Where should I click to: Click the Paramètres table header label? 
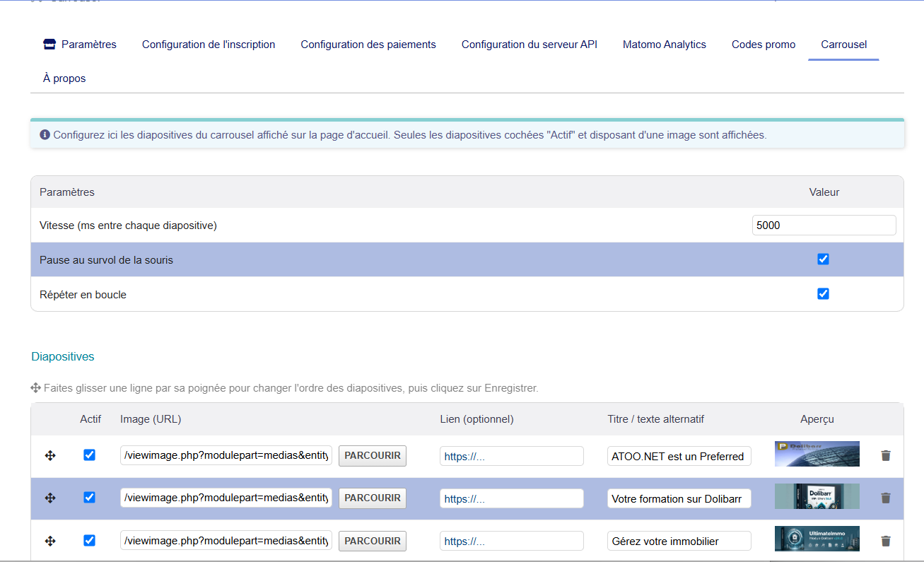67,192
